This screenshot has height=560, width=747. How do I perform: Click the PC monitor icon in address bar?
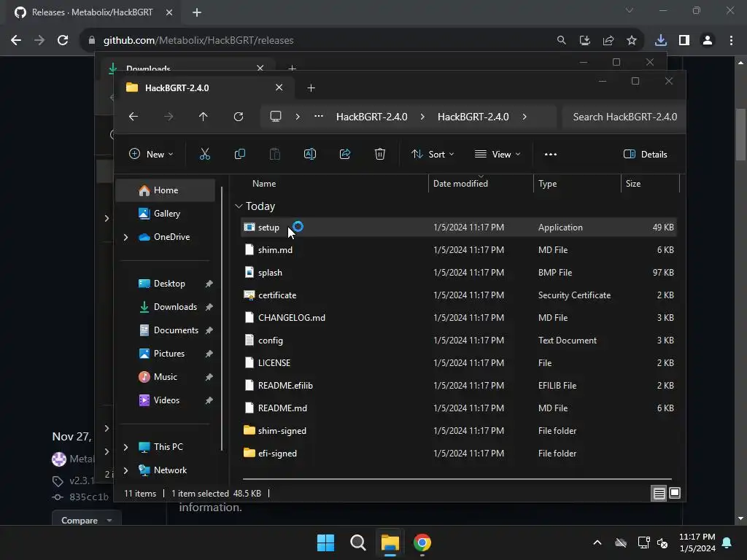click(275, 117)
